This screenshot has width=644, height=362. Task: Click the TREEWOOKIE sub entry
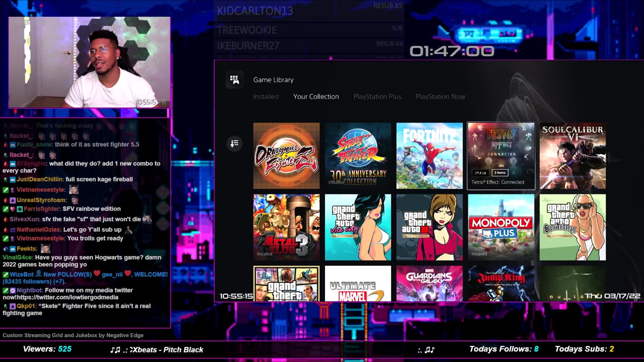[309, 30]
